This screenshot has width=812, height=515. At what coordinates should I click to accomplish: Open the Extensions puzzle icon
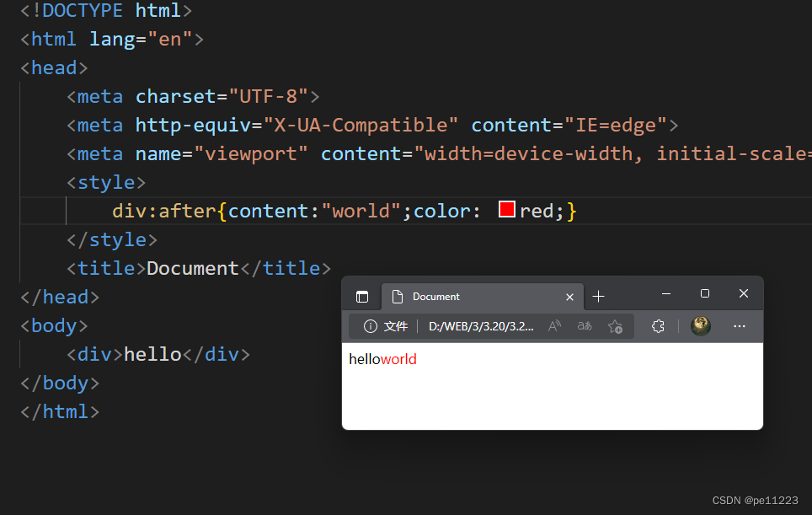click(658, 326)
